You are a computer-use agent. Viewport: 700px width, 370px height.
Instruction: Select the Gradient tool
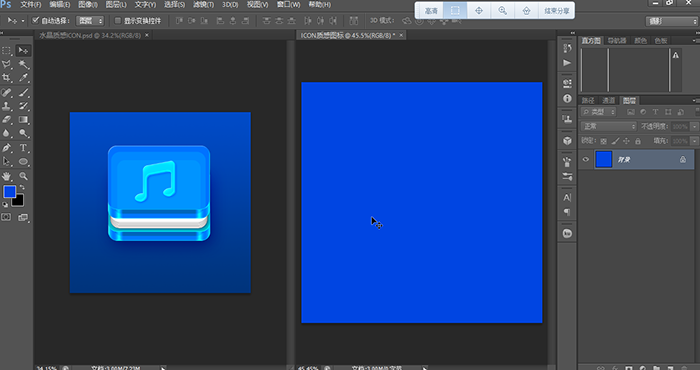coord(23,120)
